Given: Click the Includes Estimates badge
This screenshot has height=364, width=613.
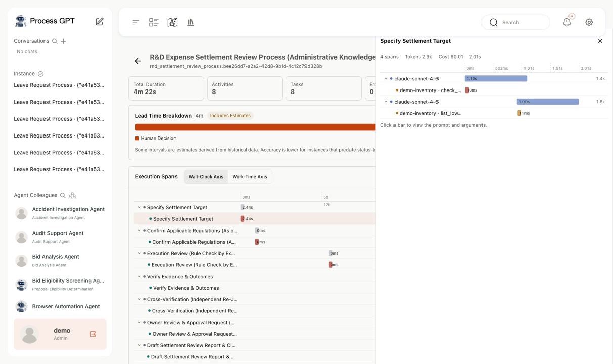Looking at the screenshot, I should (x=231, y=116).
